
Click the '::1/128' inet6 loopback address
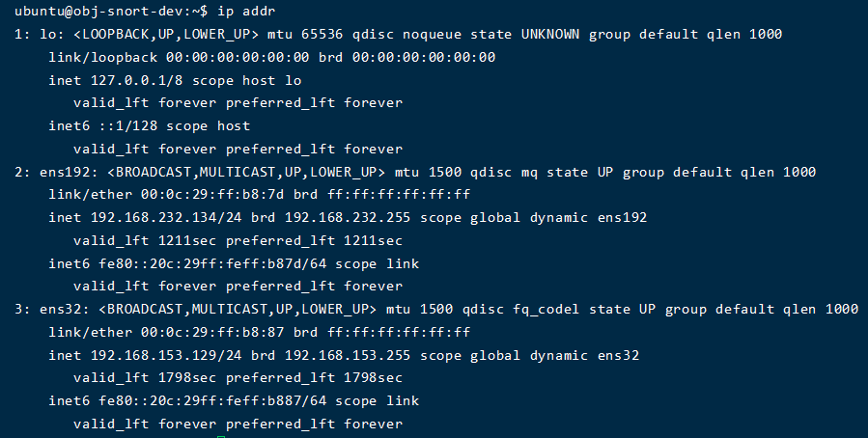(x=127, y=126)
